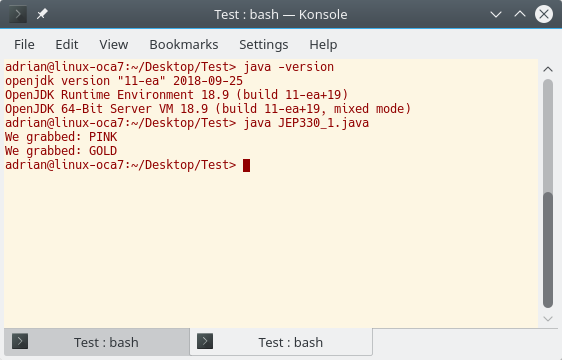Open the File menu
The height and width of the screenshot is (360, 562).
tap(24, 44)
